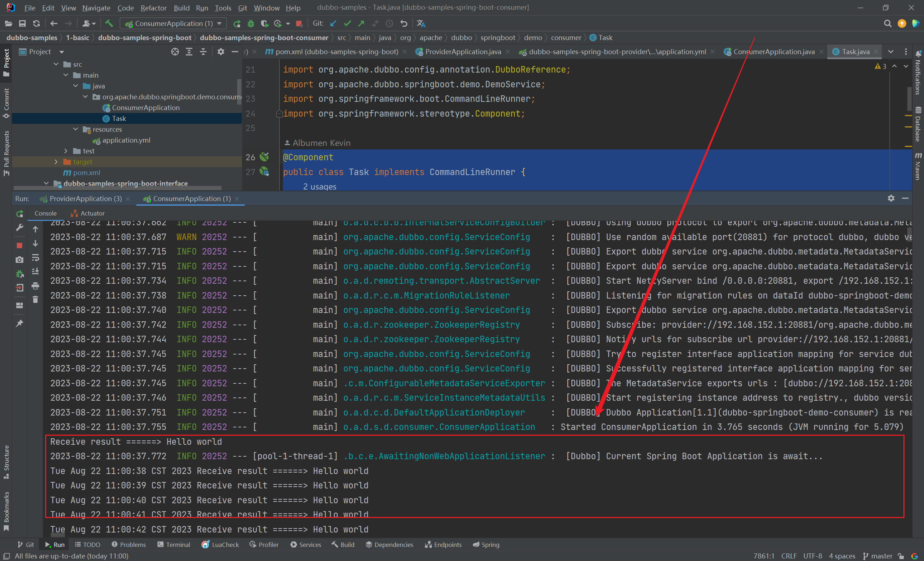Open the Tools menu
This screenshot has width=924, height=561.
click(x=223, y=8)
